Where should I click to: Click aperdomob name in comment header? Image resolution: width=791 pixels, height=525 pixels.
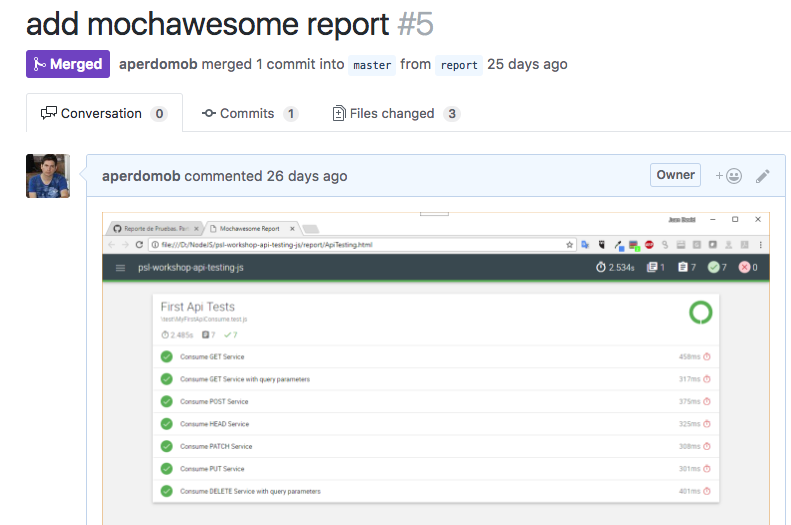click(x=141, y=176)
